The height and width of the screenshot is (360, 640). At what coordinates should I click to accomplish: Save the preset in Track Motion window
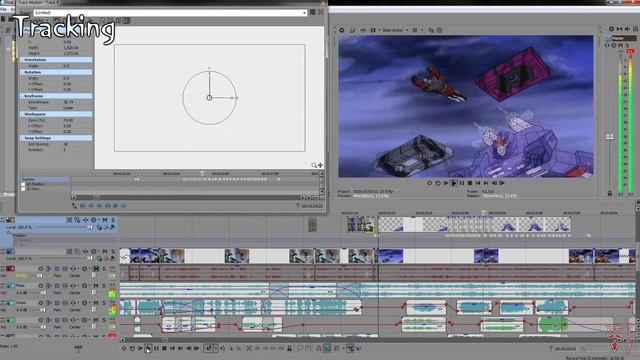[313, 12]
